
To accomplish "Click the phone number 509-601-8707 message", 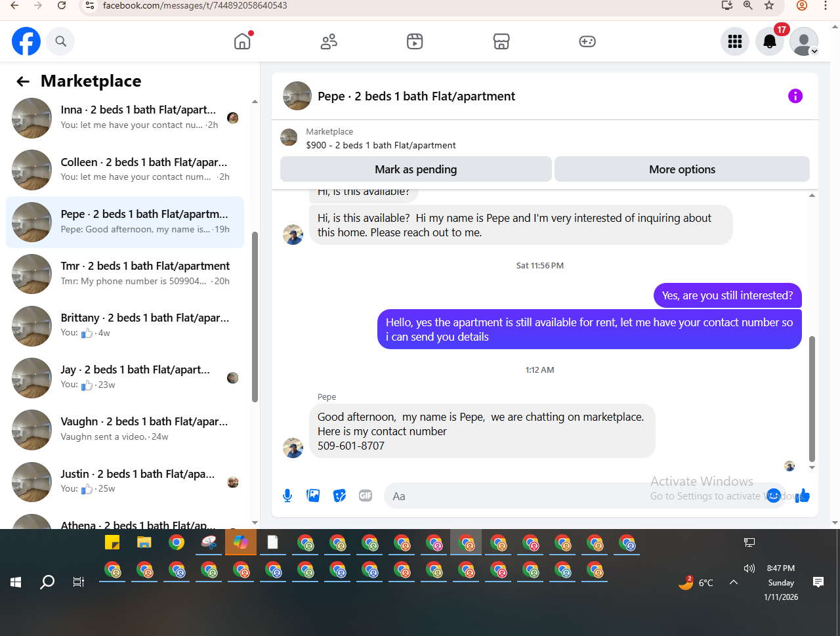I will (351, 446).
